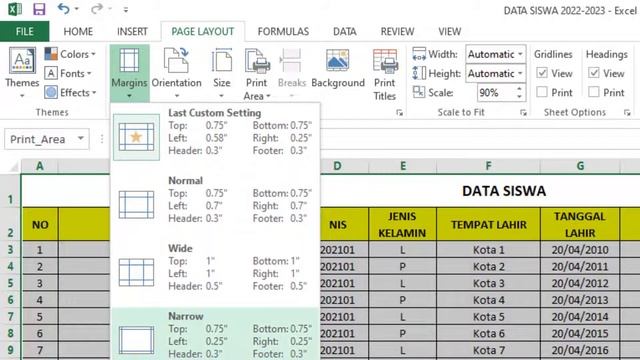Click the sheet Background button
Screen dimensions: 640x360
pyautogui.click(x=338, y=69)
